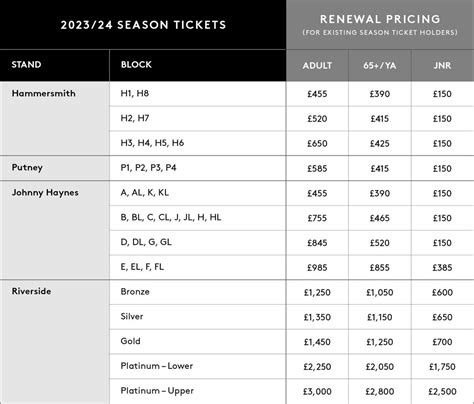Click the E, EL, F, FL block cell

(x=198, y=267)
